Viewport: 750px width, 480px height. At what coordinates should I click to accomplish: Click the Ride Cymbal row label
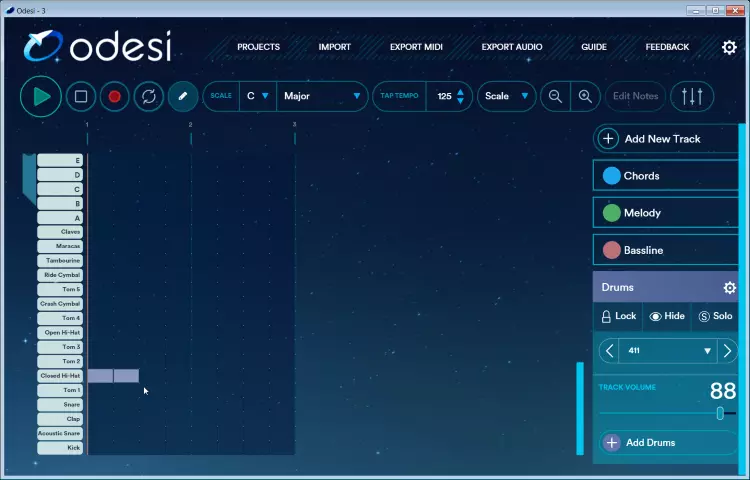[x=60, y=275]
